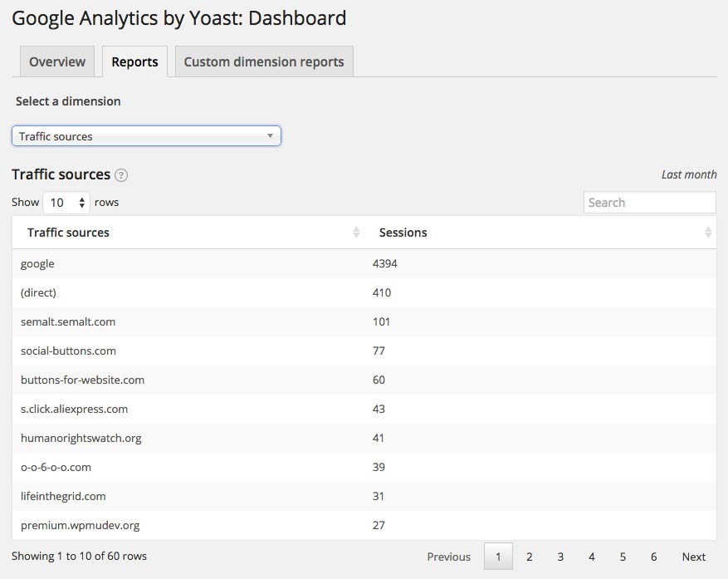Jump to page 4
Screen dimensions: 728x579
coord(592,557)
